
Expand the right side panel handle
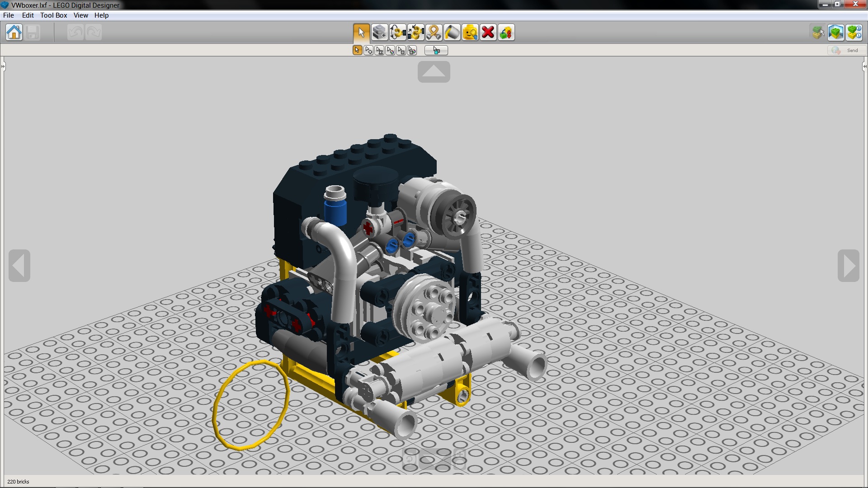865,67
